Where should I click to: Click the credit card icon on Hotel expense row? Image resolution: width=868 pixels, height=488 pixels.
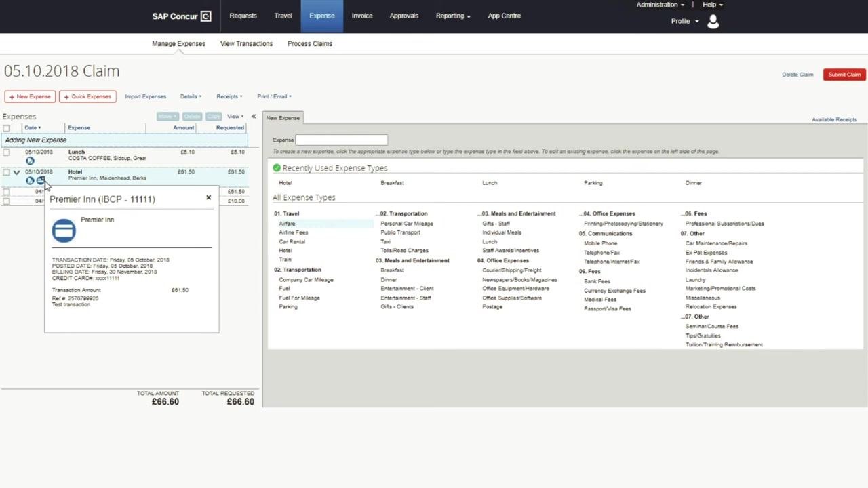40,180
